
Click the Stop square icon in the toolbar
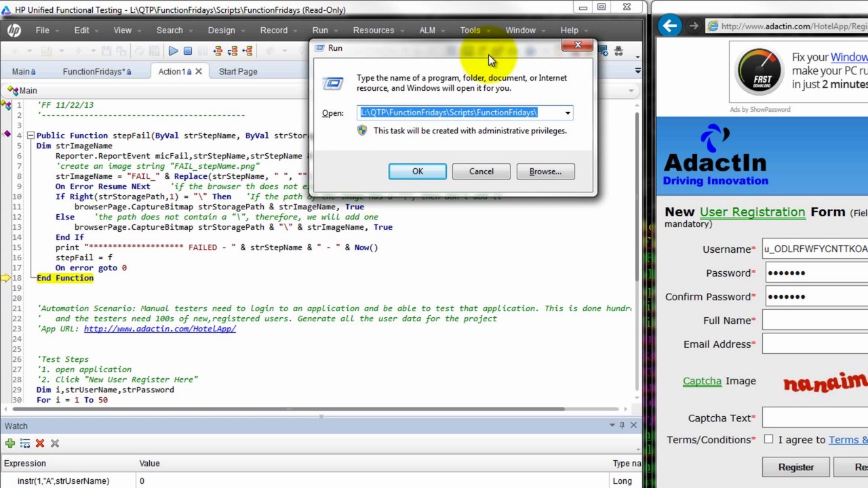[188, 51]
